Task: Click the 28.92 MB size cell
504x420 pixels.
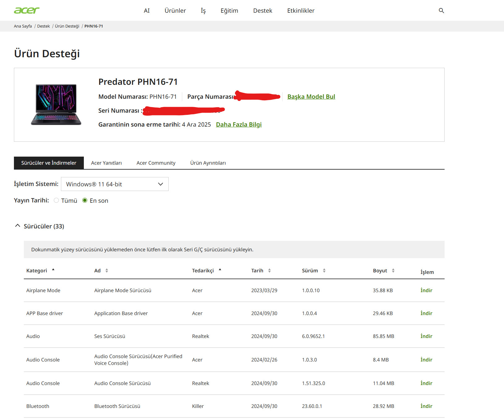Action: tap(383, 406)
